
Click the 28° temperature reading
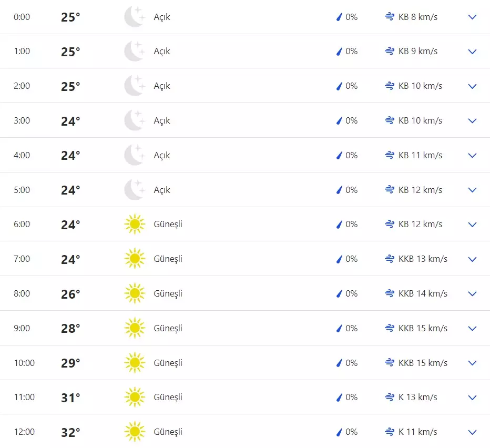pos(70,329)
